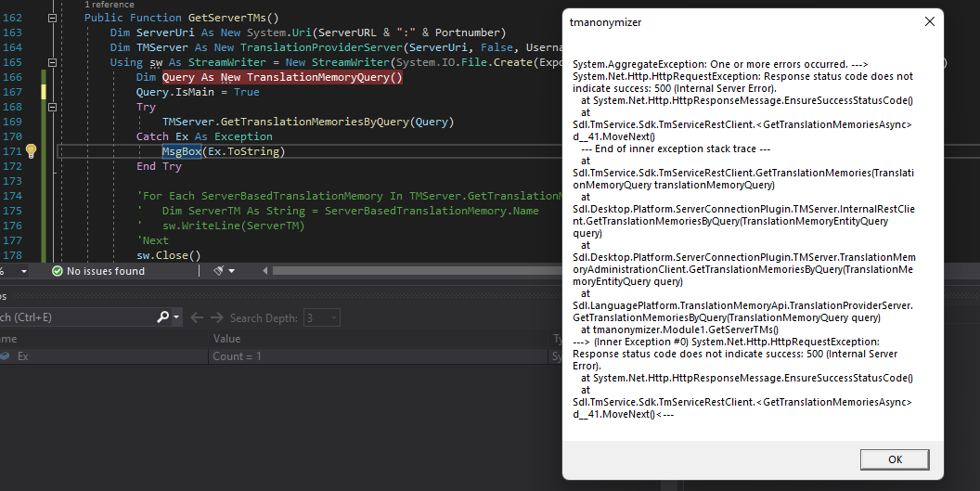Click the find previous left arrow in Locals
This screenshot has height=491, width=980.
click(x=196, y=317)
